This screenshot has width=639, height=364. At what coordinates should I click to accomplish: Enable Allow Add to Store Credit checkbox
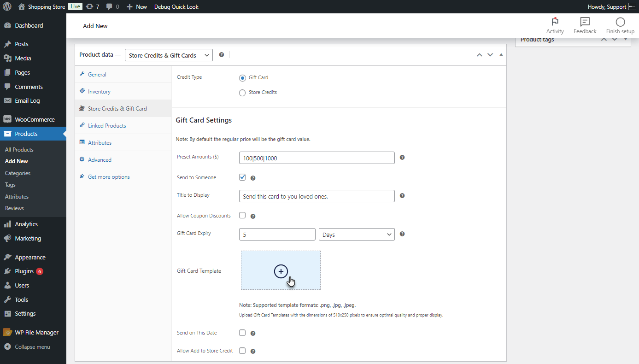pyautogui.click(x=242, y=351)
